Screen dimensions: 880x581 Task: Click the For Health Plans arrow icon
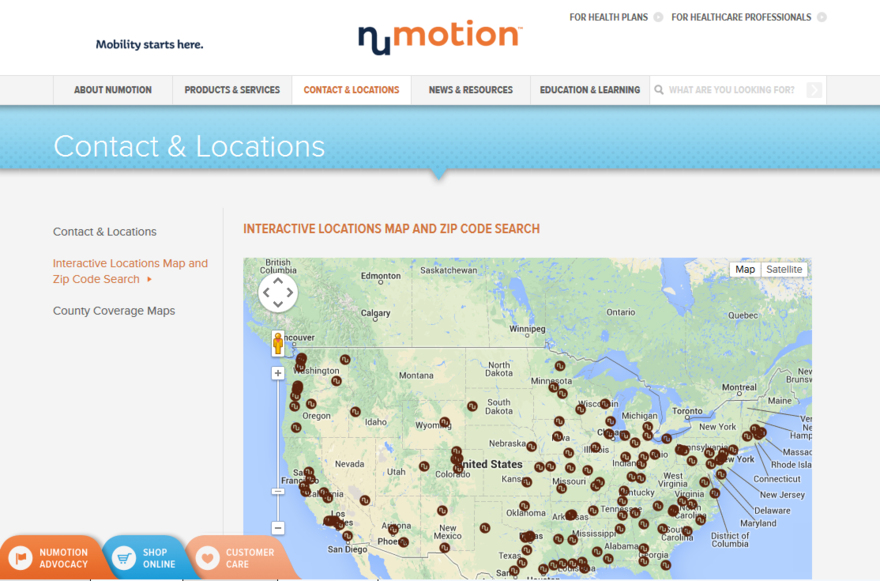tap(658, 17)
